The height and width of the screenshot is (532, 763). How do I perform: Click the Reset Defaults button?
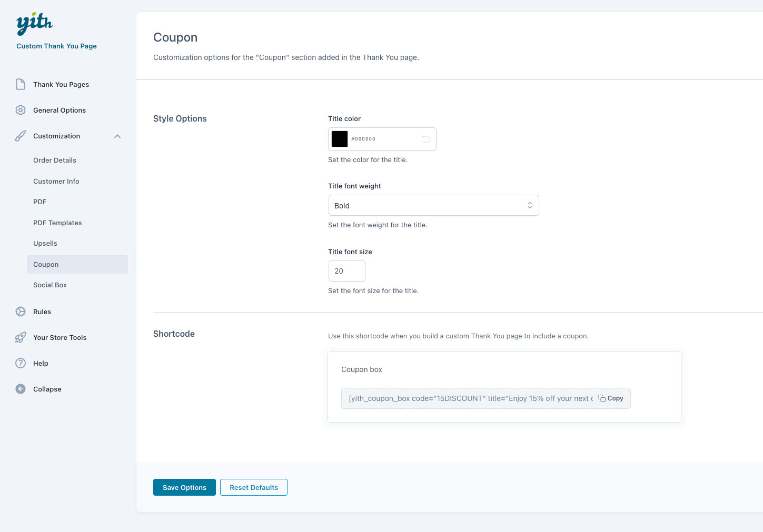coord(253,487)
